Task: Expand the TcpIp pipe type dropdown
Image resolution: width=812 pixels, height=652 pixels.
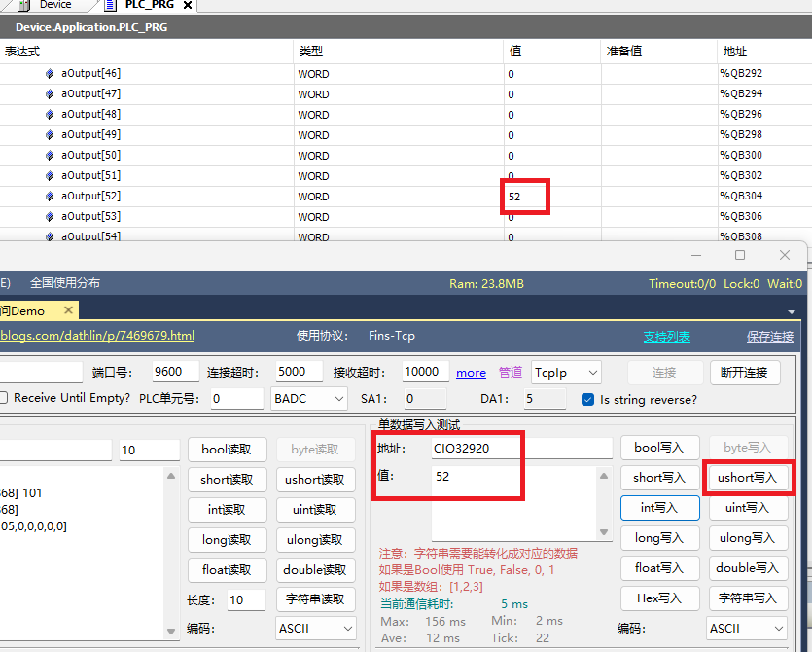Action: (566, 372)
